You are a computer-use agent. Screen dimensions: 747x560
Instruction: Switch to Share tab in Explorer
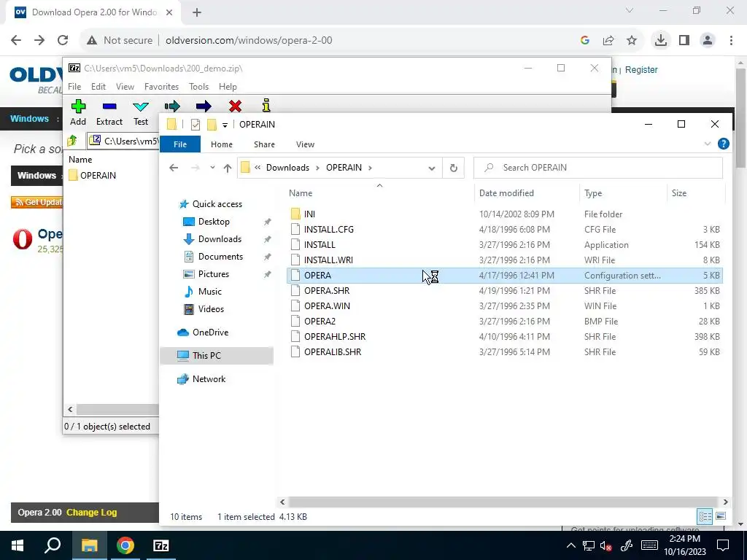(264, 144)
